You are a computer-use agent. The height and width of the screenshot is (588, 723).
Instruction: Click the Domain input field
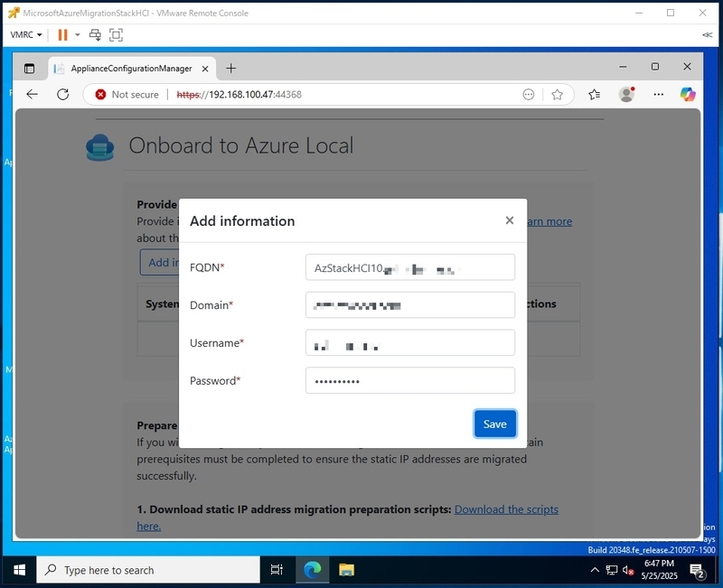pos(410,305)
